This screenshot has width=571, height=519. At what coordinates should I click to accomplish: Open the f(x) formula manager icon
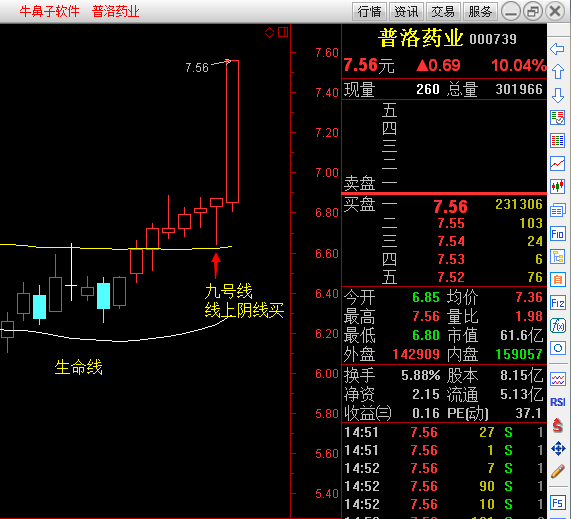(558, 326)
